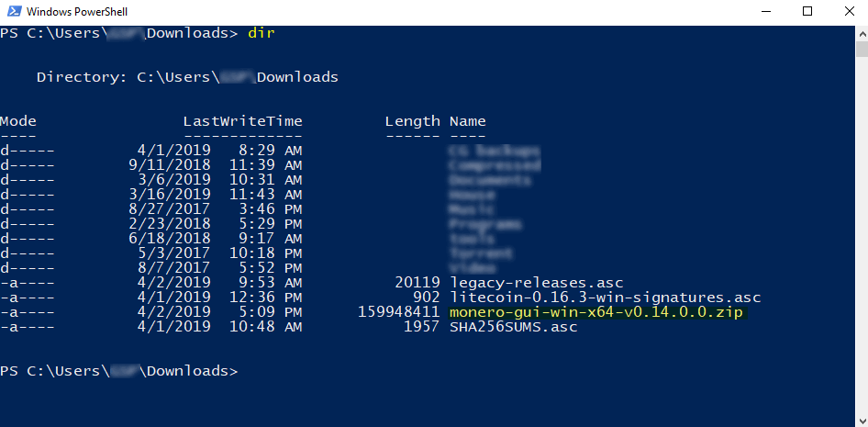
Task: Click the 'Windows PowerShell' window title text
Action: pos(76,11)
